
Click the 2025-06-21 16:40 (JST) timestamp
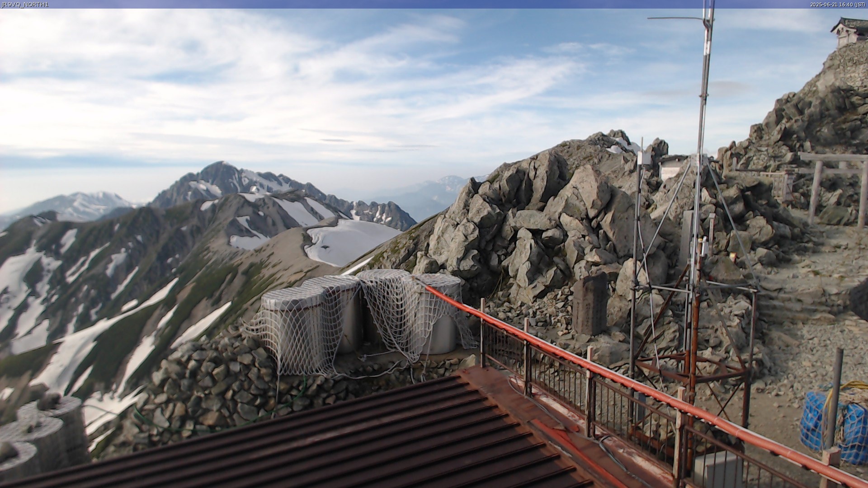(838, 5)
